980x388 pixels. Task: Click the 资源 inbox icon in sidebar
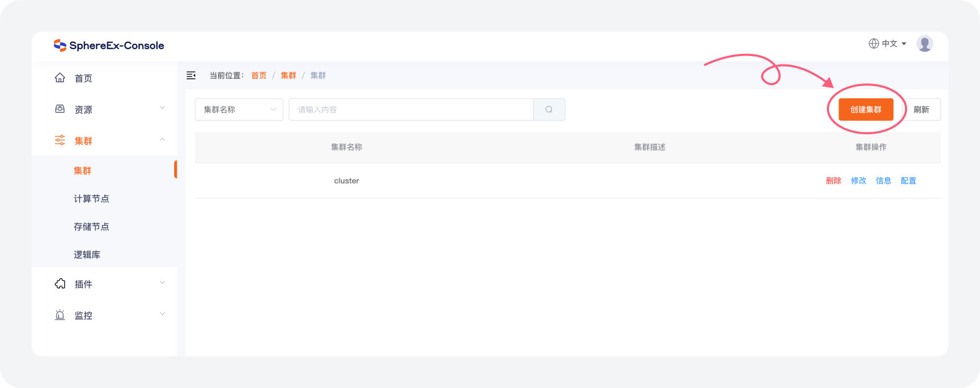60,109
